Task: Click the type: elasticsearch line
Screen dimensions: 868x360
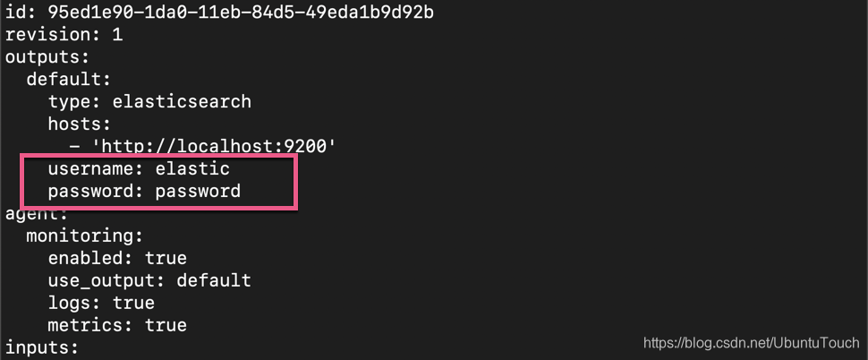Action: point(149,101)
